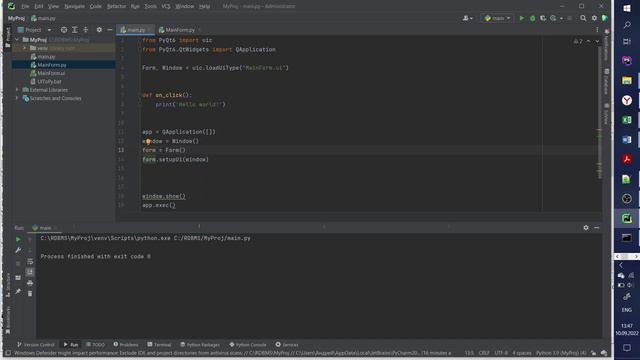640x360 pixels.
Task: Open the dropdown arrow beside the profile run icon
Action: click(x=561, y=18)
